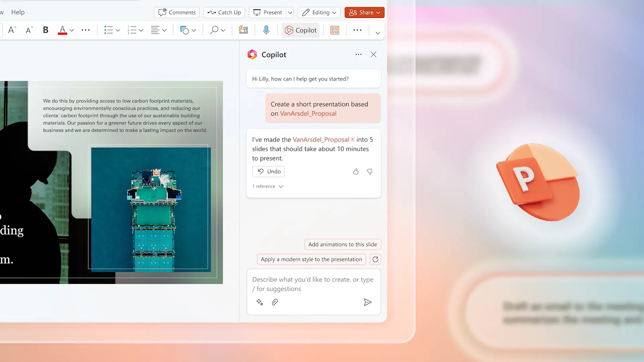Image resolution: width=644 pixels, height=362 pixels.
Task: Click the Editor (search) icon on the toolbar
Action: 214,30
